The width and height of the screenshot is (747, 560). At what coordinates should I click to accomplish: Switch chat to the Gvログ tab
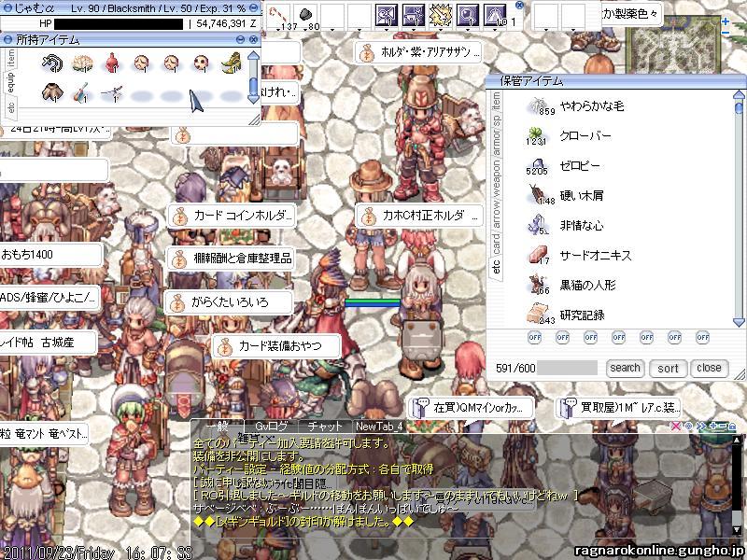click(271, 427)
